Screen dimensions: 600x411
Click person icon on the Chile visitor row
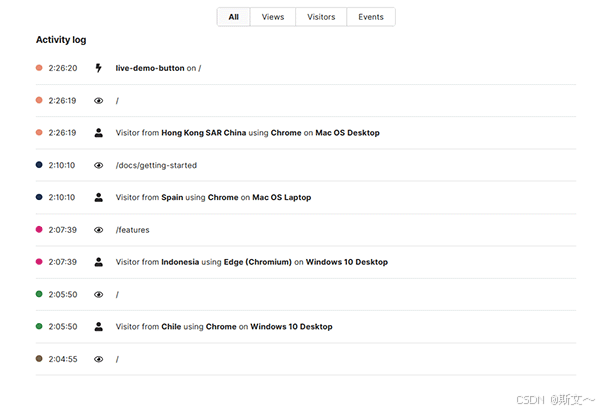[x=99, y=327]
